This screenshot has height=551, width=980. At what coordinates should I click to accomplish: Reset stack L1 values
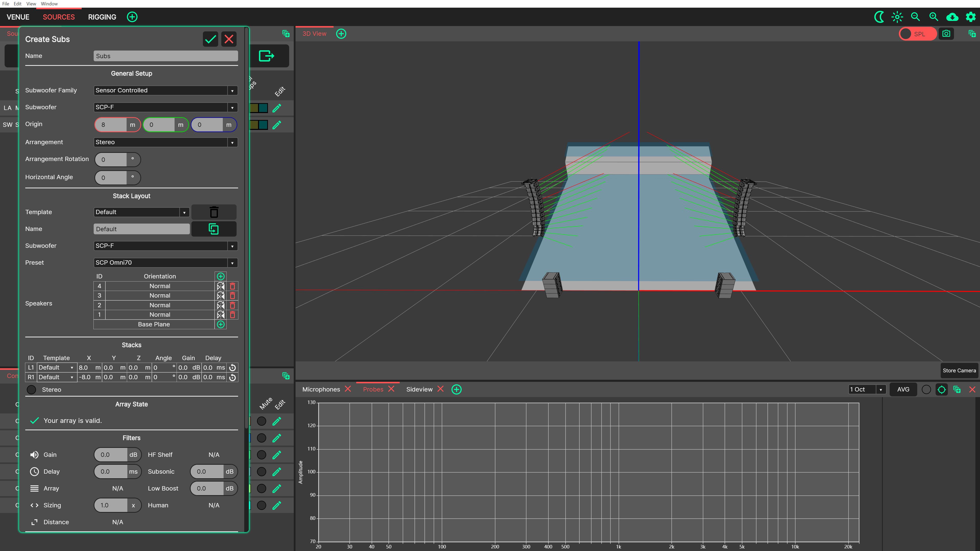[x=232, y=368]
